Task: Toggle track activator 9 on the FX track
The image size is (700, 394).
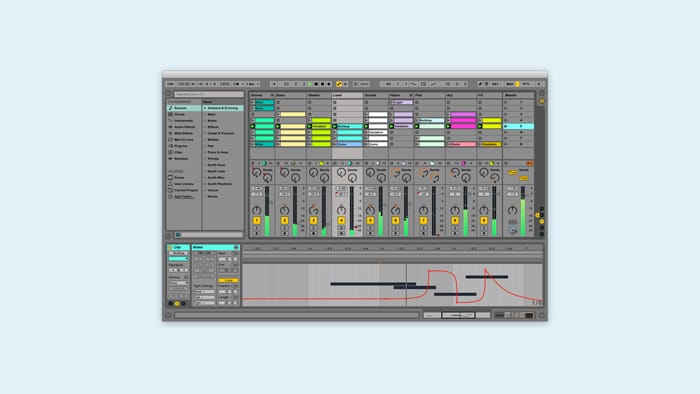Action: tap(484, 220)
